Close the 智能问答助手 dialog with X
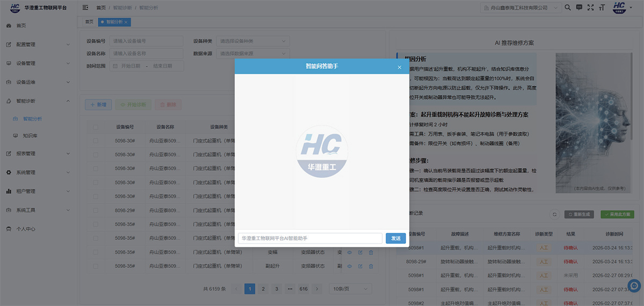644x306 pixels. 399,67
